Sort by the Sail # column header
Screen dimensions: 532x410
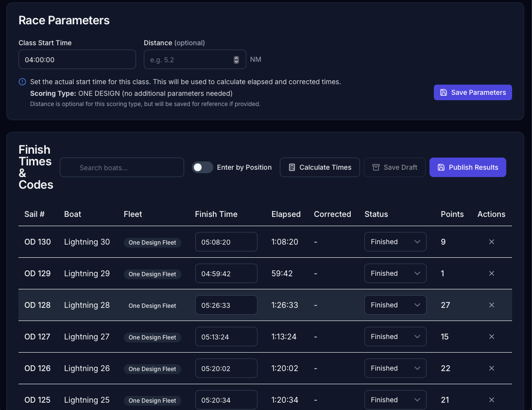coord(34,214)
